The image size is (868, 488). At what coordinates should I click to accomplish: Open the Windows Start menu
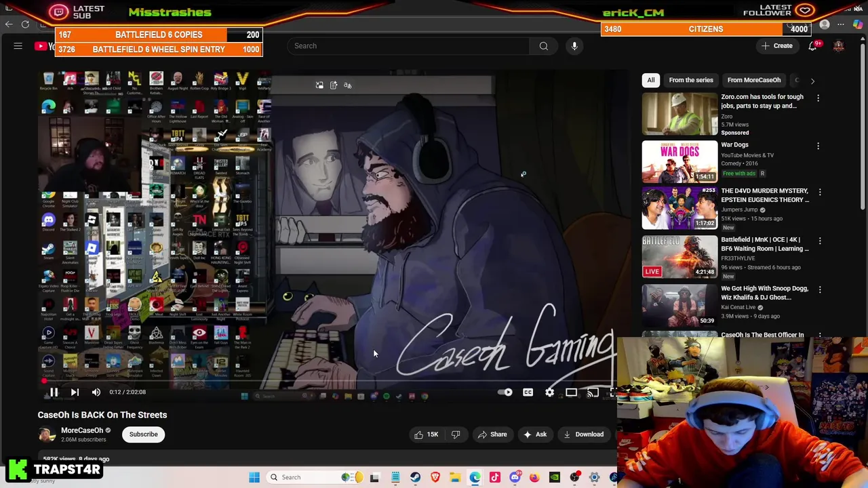(x=254, y=477)
